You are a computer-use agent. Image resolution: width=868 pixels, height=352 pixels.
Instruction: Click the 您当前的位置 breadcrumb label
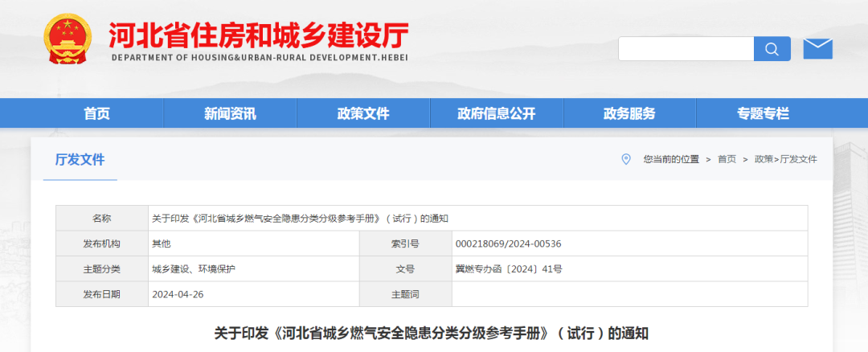click(x=671, y=159)
